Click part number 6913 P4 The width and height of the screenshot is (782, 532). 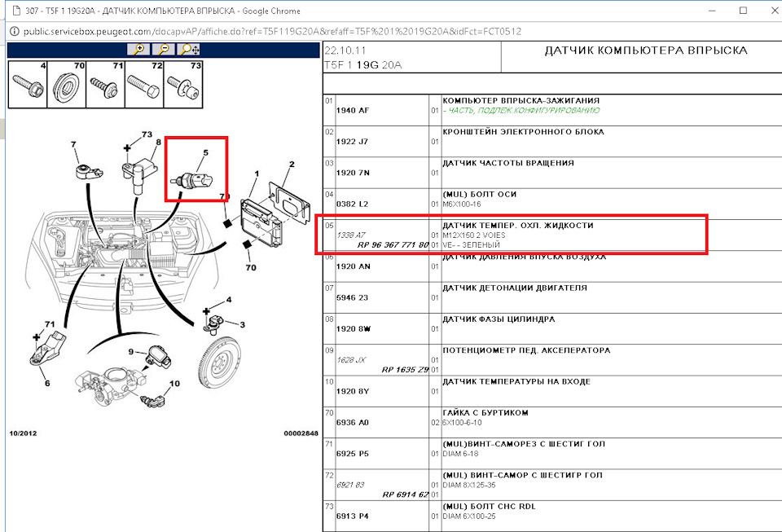(x=352, y=516)
